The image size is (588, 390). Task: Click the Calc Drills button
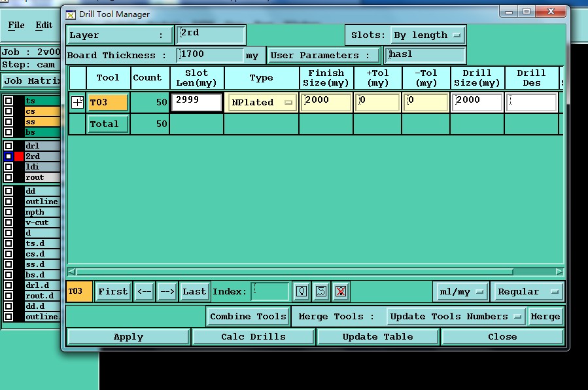(253, 337)
